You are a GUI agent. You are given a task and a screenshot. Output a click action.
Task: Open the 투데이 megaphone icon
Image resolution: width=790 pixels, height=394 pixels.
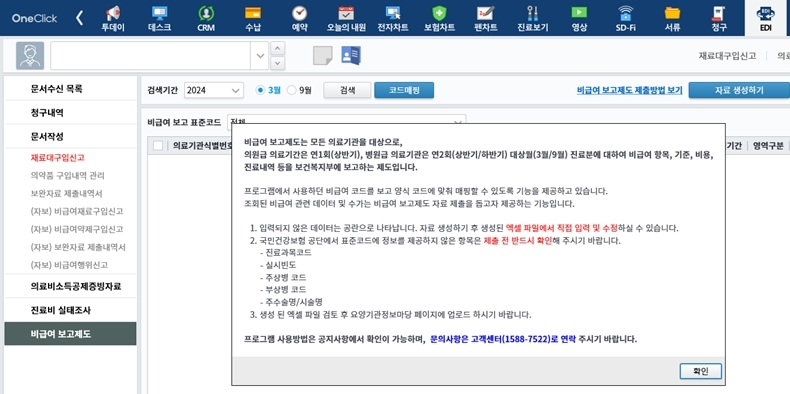pyautogui.click(x=113, y=18)
